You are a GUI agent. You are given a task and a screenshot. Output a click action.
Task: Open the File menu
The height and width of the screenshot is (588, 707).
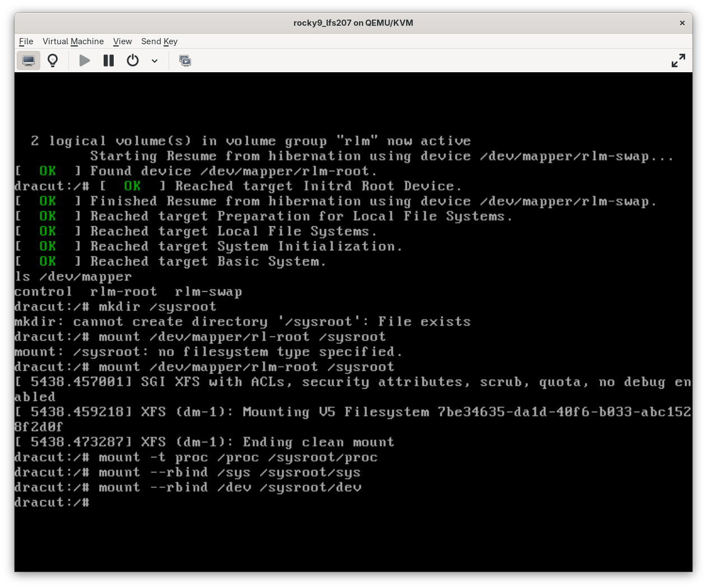tap(26, 41)
